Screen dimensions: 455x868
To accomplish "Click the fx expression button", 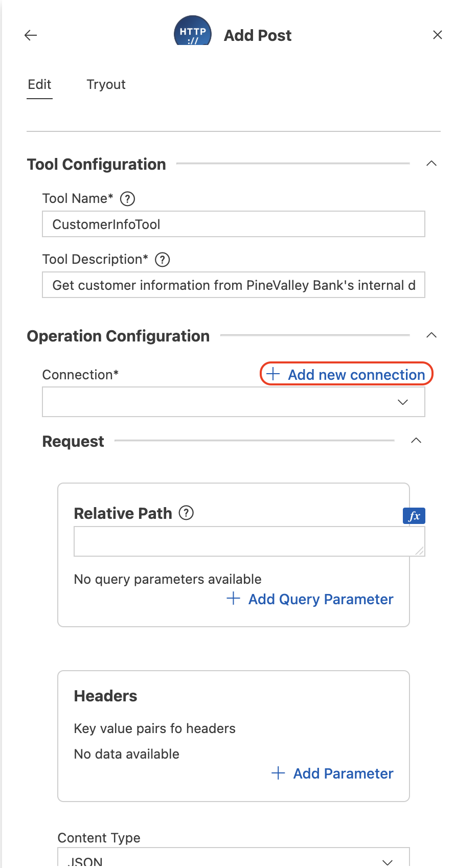I will tap(414, 516).
